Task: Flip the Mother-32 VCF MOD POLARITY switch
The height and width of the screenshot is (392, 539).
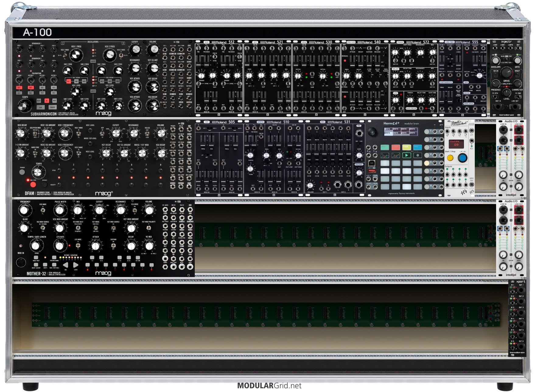Action: pos(148,228)
